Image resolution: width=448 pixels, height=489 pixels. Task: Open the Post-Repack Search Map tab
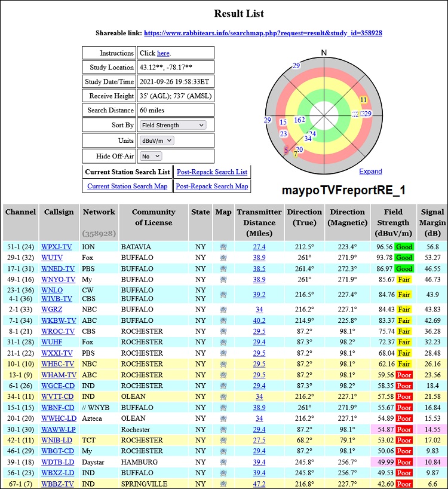[211, 186]
